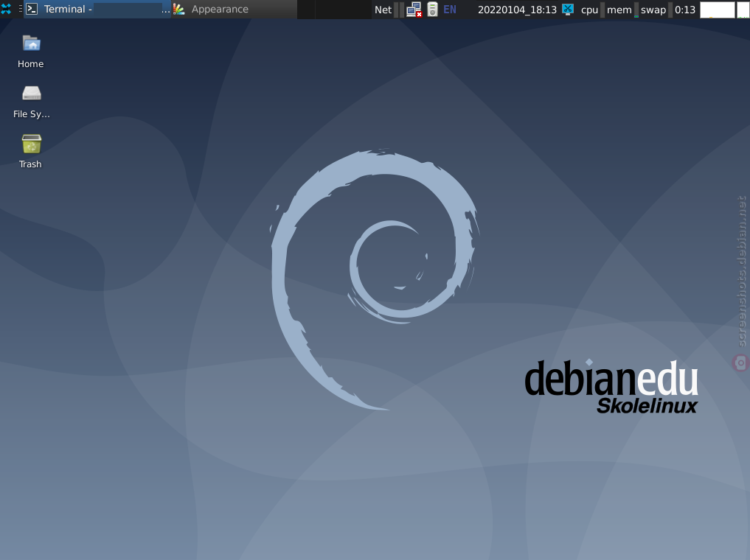The image size is (750, 560).
Task: Click the swap monitor label
Action: [x=653, y=10]
